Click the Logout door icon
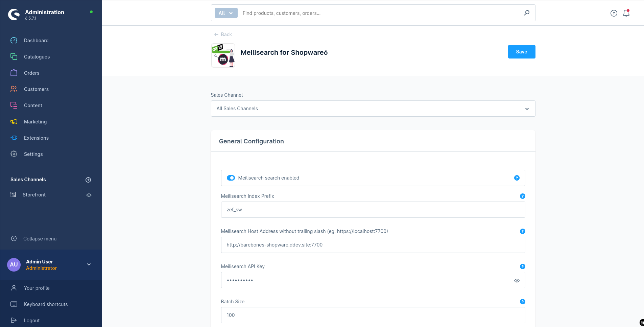The image size is (644, 327). (x=14, y=320)
